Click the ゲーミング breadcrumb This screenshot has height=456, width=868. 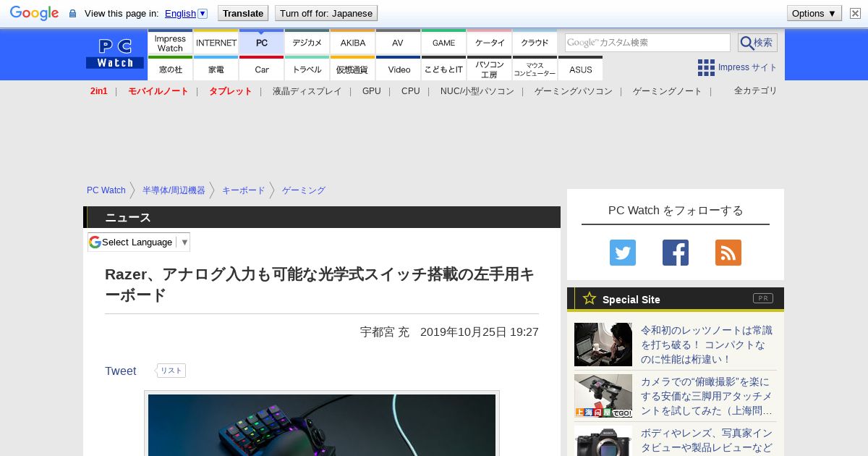(x=304, y=190)
